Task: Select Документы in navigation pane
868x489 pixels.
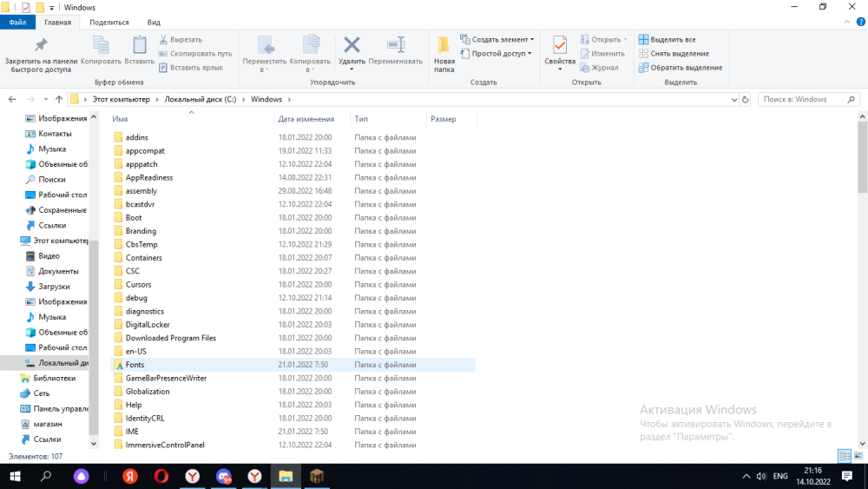Action: click(x=58, y=271)
